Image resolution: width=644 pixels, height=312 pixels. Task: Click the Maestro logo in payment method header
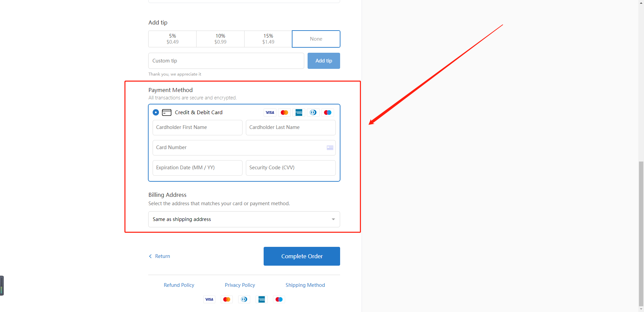[x=328, y=113]
